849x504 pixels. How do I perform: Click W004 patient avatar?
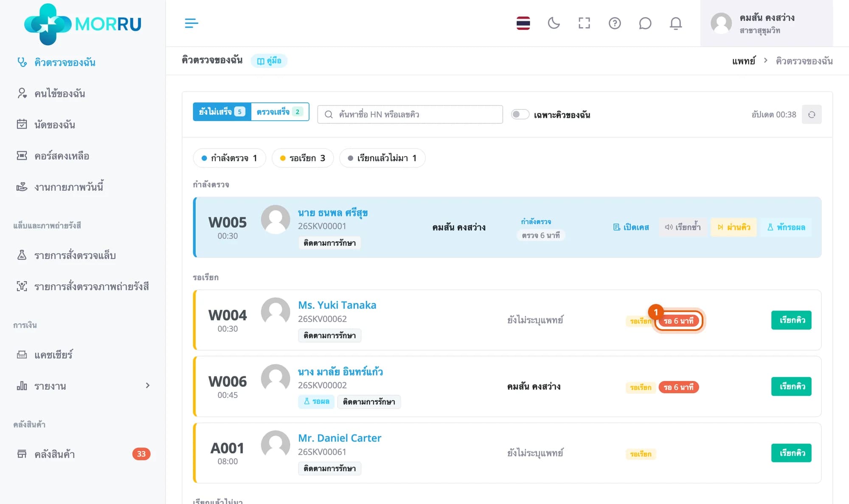(276, 312)
